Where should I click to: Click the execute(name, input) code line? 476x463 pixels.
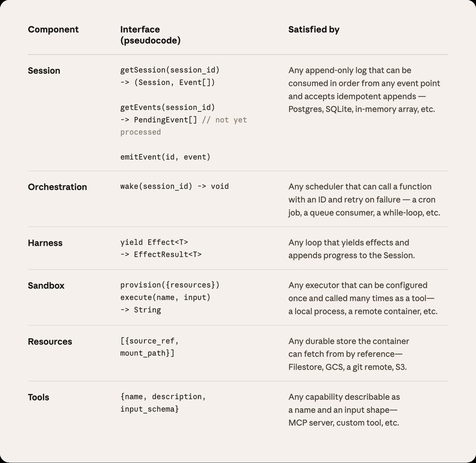[x=165, y=298]
